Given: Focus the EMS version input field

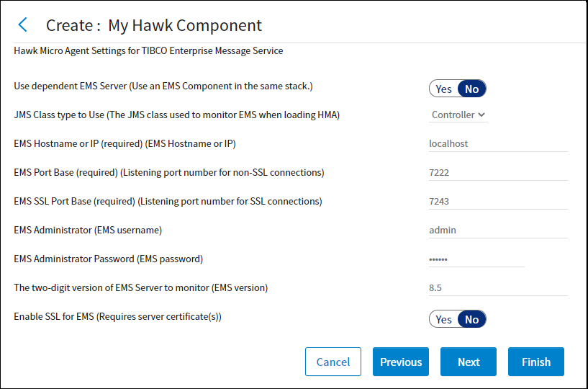Looking at the screenshot, I should [497, 287].
